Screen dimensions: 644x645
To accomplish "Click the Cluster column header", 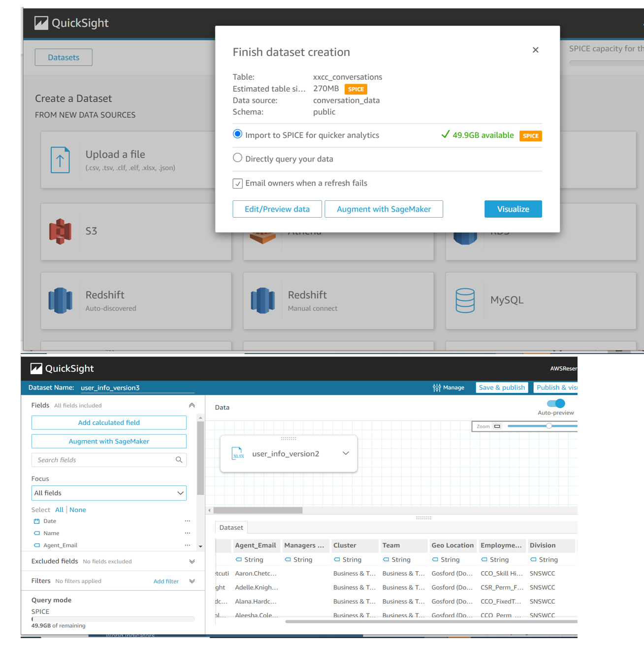I will pyautogui.click(x=354, y=546).
